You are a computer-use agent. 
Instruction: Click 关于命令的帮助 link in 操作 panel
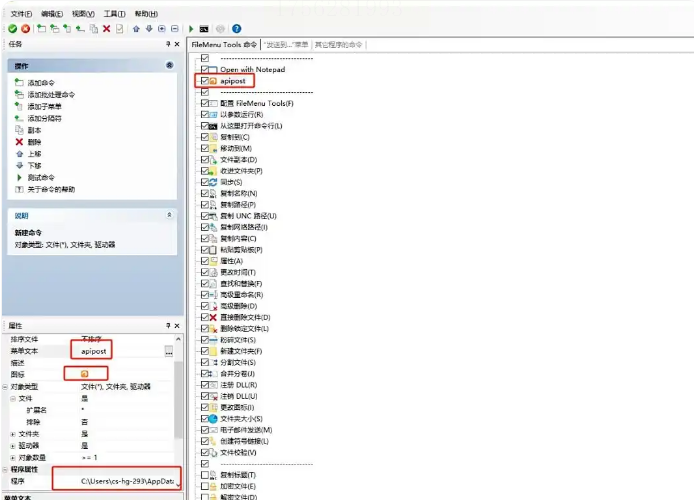tap(51, 189)
